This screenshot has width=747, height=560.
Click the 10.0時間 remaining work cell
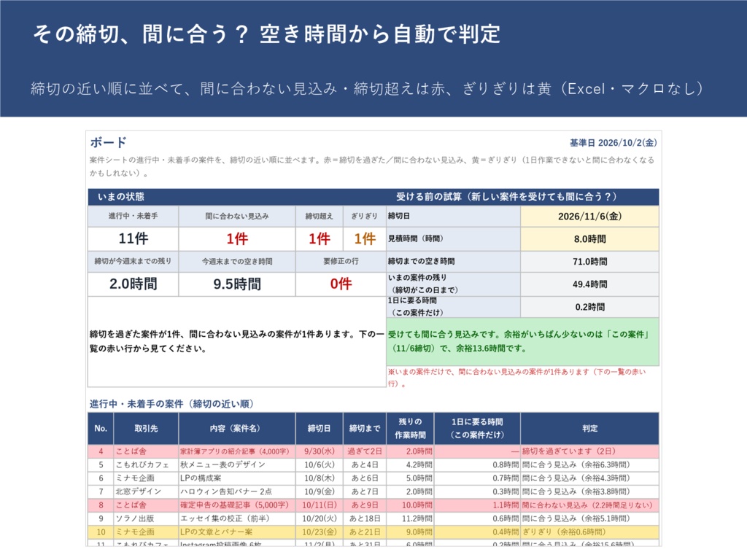[410, 505]
